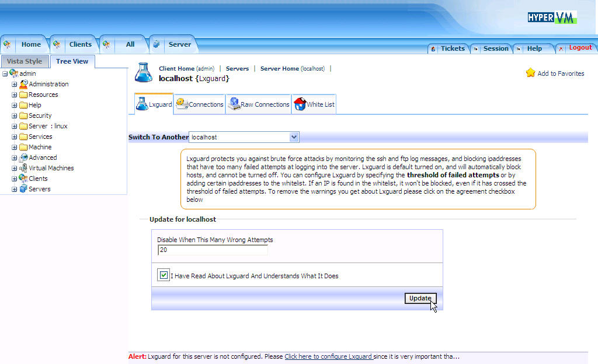Expand the Virtual Machines tree node
The height and width of the screenshot is (364, 598).
coord(14,169)
